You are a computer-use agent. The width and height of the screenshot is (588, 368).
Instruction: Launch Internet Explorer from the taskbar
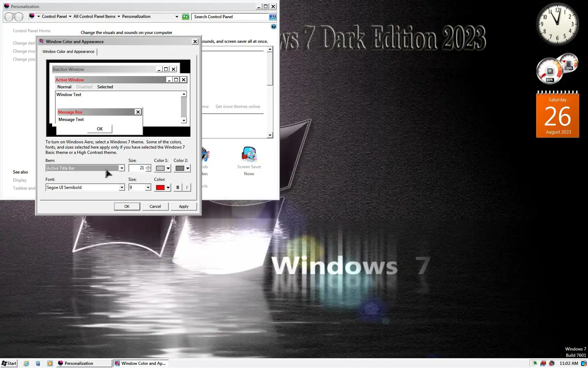click(26, 363)
